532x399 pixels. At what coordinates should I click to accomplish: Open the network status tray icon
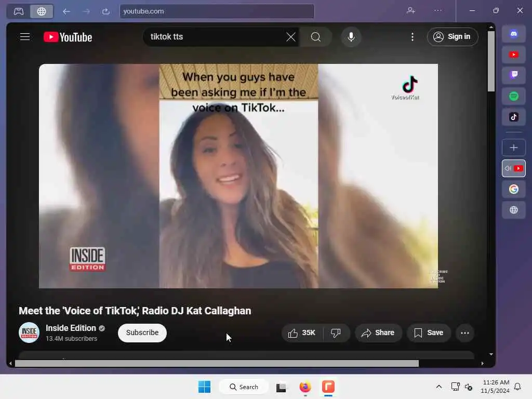click(455, 387)
